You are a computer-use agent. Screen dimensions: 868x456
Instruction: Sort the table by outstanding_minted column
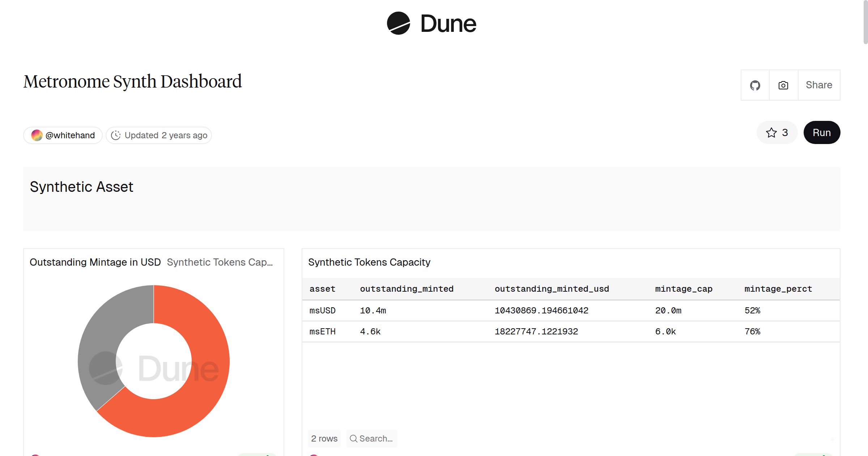coord(407,288)
